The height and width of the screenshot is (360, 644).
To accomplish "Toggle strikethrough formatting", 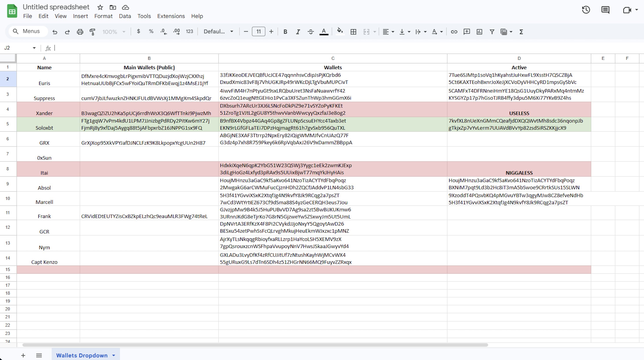I will pyautogui.click(x=311, y=32).
